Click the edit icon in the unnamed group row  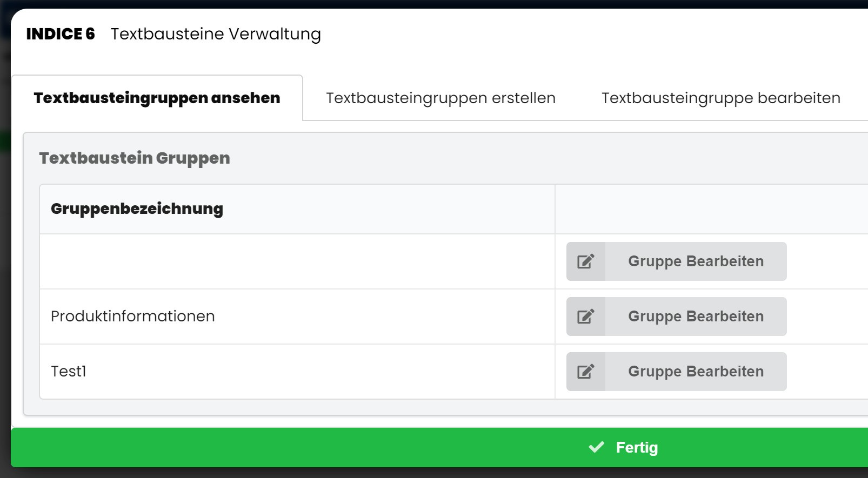tap(586, 261)
